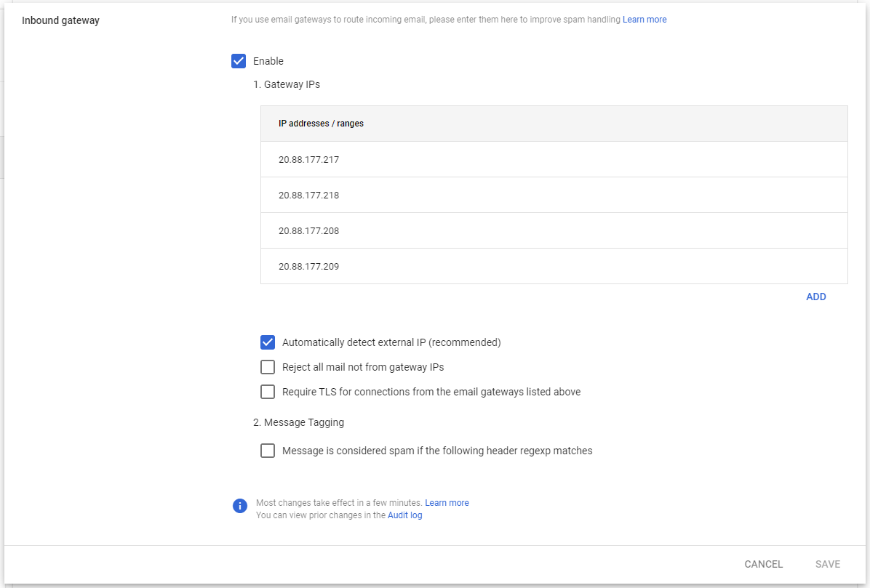Viewport: 870px width, 588px height.
Task: Check Reject all mail not from gateway IPs
Action: [268, 367]
